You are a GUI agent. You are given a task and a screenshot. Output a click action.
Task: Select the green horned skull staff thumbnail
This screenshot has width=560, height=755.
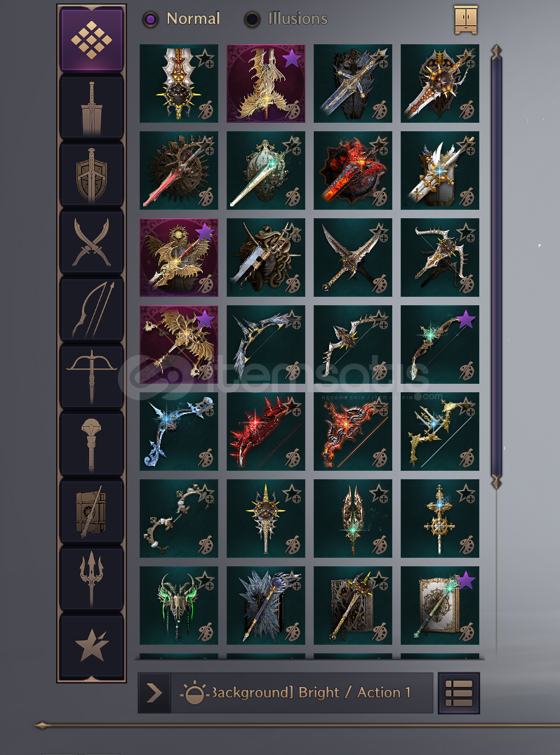pyautogui.click(x=179, y=606)
